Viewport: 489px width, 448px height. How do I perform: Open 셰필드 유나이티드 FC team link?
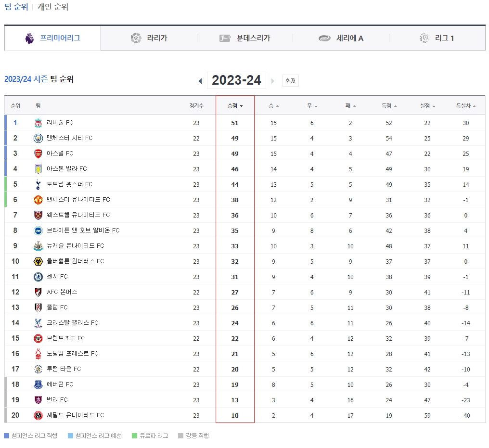coord(75,415)
